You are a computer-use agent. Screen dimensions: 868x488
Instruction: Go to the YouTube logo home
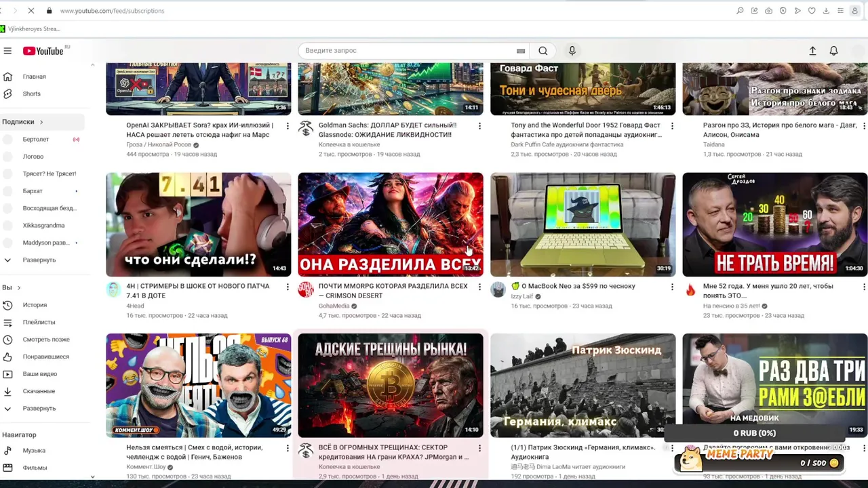pos(43,51)
